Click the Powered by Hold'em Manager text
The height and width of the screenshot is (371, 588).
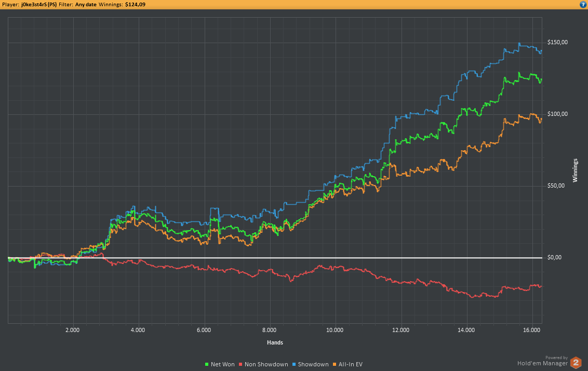point(543,361)
